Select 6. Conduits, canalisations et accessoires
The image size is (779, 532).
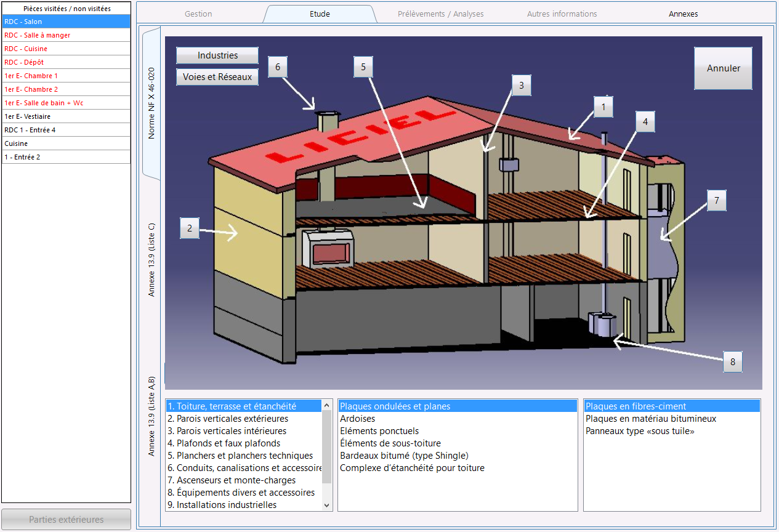(244, 468)
